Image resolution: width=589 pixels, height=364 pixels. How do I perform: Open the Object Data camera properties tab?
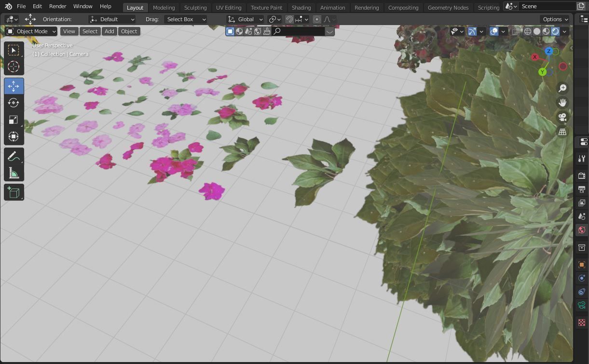click(x=582, y=305)
